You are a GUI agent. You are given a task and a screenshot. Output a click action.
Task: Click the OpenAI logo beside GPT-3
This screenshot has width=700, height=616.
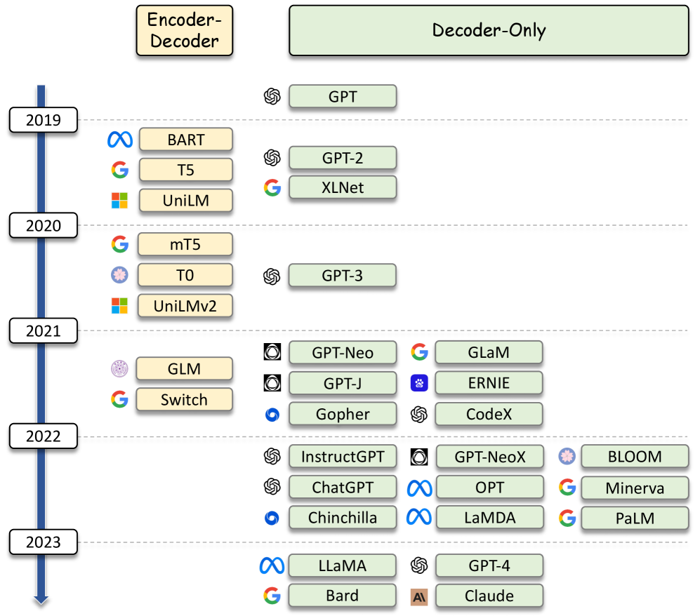coord(272,276)
